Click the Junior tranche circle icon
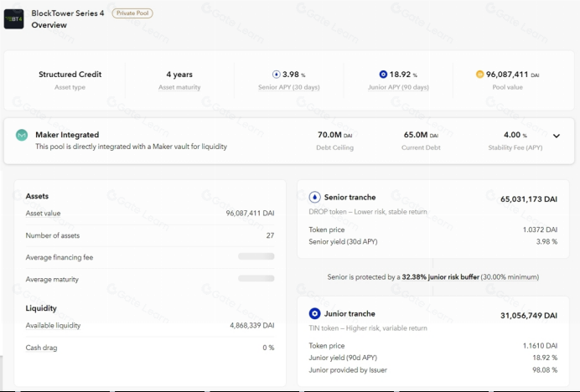580x392 pixels. 315,313
